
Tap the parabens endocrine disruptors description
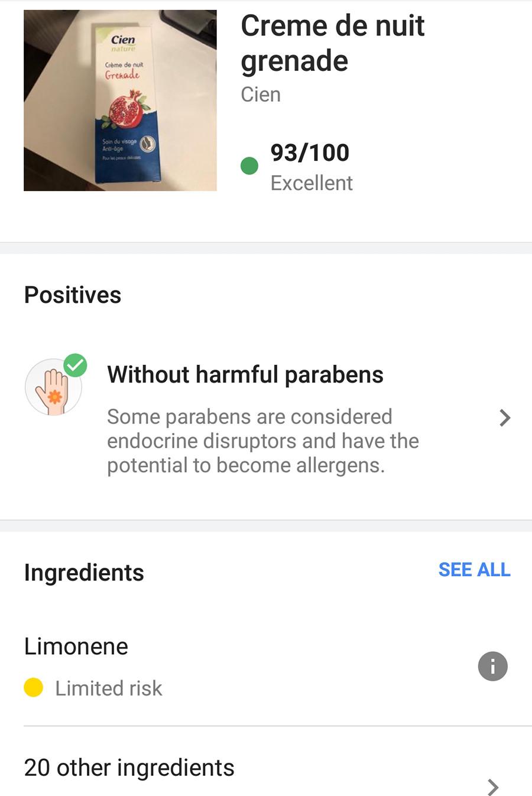pos(263,441)
